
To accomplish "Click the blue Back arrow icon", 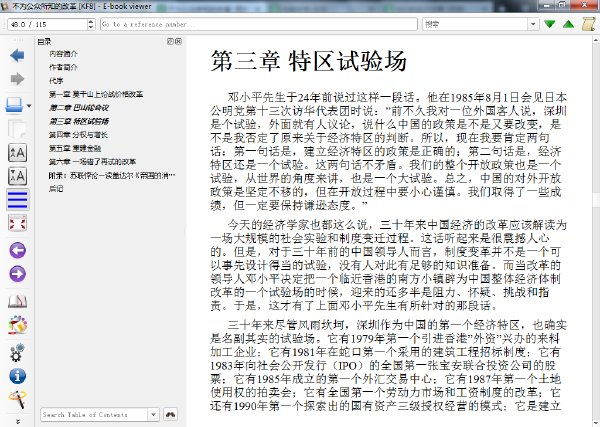I will tap(17, 56).
